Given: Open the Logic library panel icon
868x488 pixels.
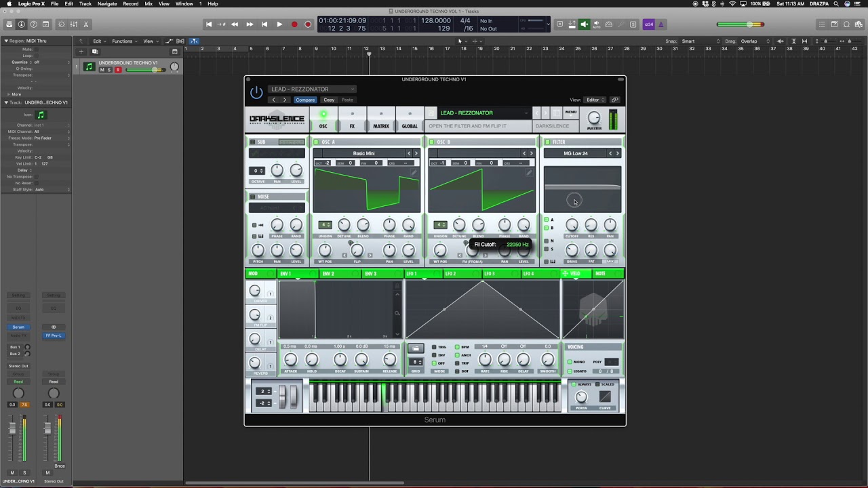Looking at the screenshot, I should 9,24.
